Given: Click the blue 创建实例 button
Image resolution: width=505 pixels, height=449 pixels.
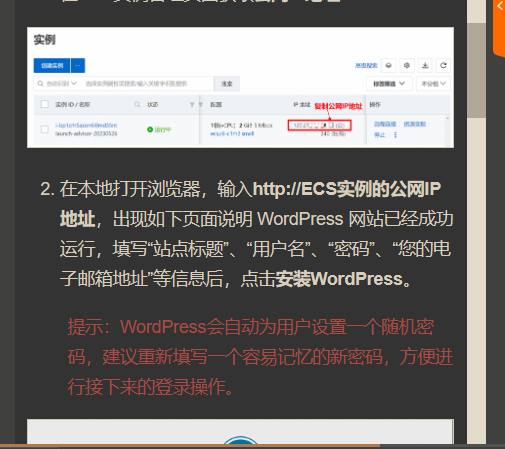Looking at the screenshot, I should click(52, 65).
